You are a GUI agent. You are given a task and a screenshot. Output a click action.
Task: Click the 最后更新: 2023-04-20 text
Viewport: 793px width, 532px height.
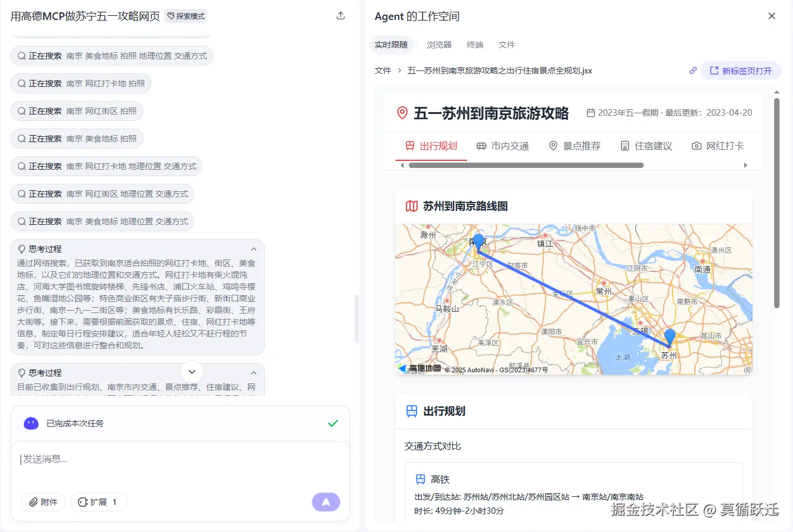click(708, 113)
